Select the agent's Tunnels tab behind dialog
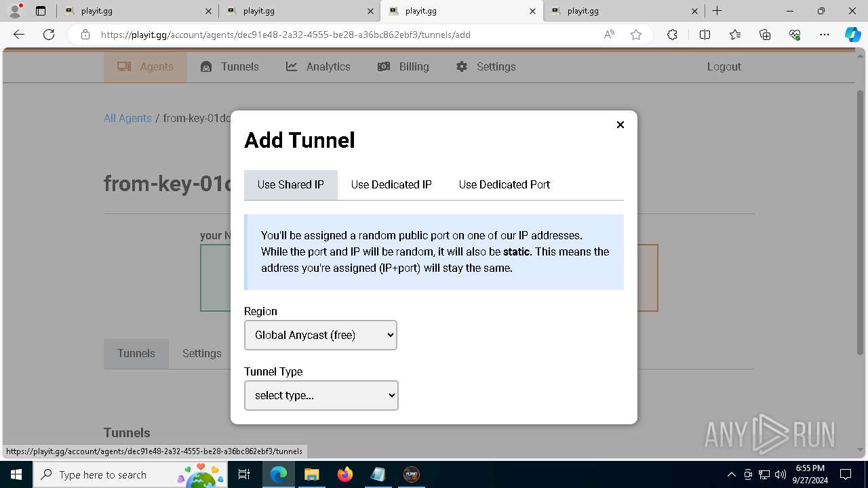Image resolution: width=868 pixels, height=488 pixels. 136,354
